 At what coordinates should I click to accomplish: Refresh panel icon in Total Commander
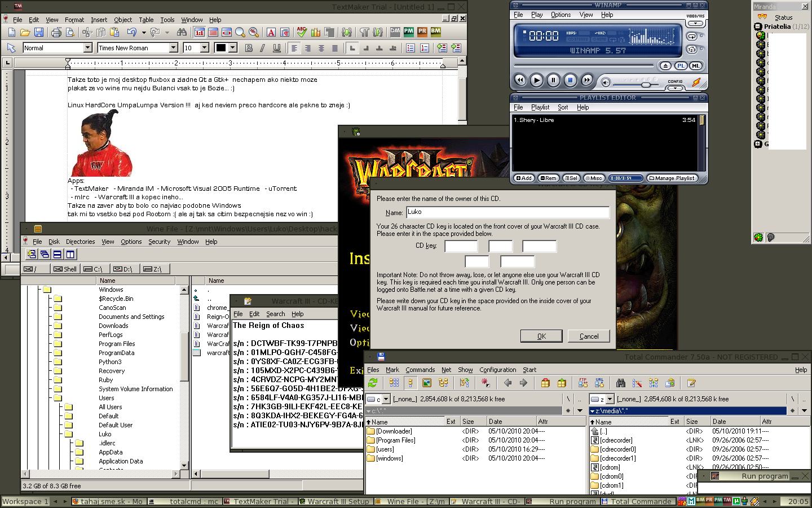click(x=372, y=383)
